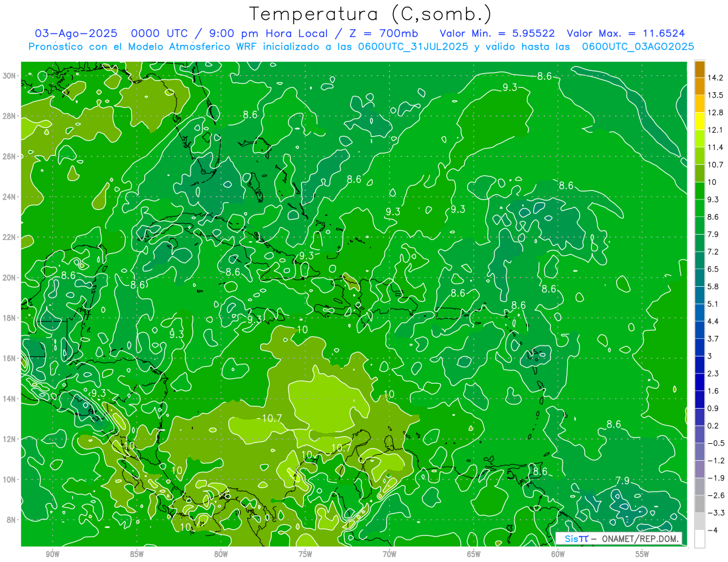Pick the white swatch below -4 on the color bar

pos(699,538)
